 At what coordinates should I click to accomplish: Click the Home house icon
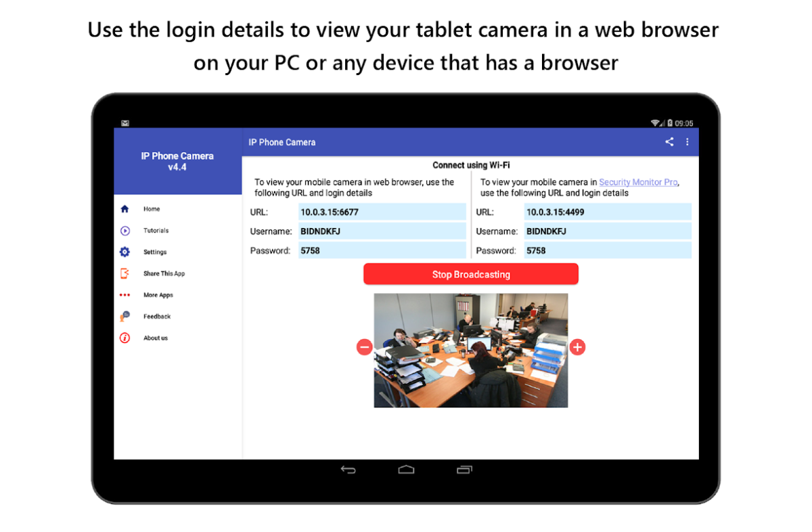click(x=125, y=209)
